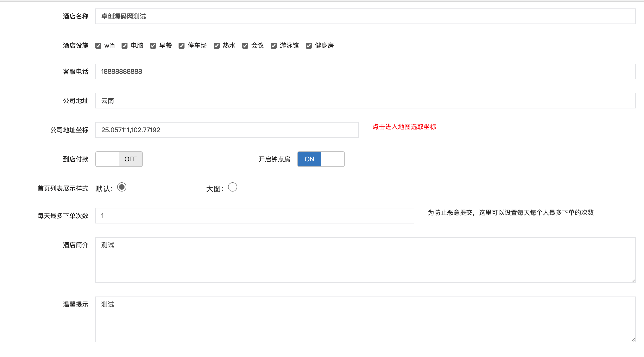
Task: Click the 酒店名称 input field
Action: point(365,16)
